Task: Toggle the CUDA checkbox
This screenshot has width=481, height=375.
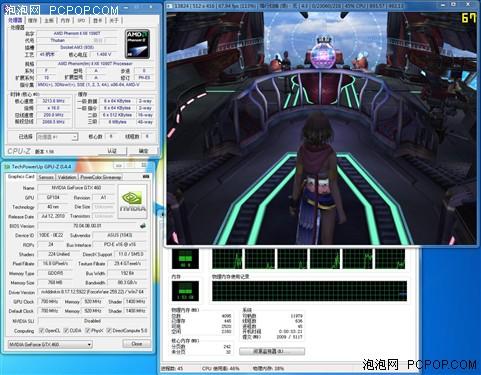Action: coord(66,331)
